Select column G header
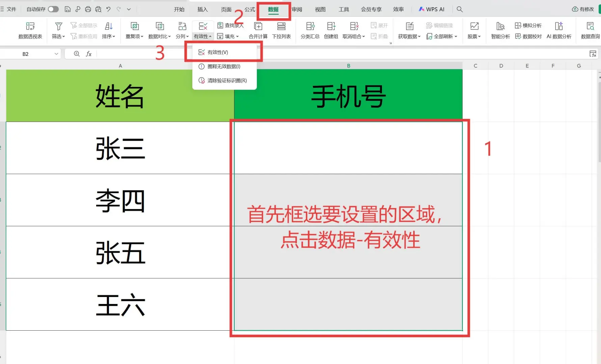601x364 pixels. (579, 66)
